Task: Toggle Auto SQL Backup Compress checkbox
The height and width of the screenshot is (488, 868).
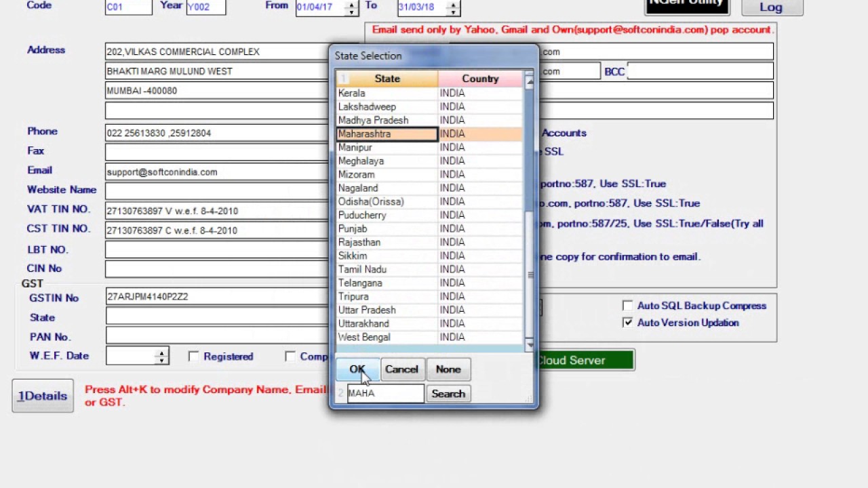Action: (627, 306)
